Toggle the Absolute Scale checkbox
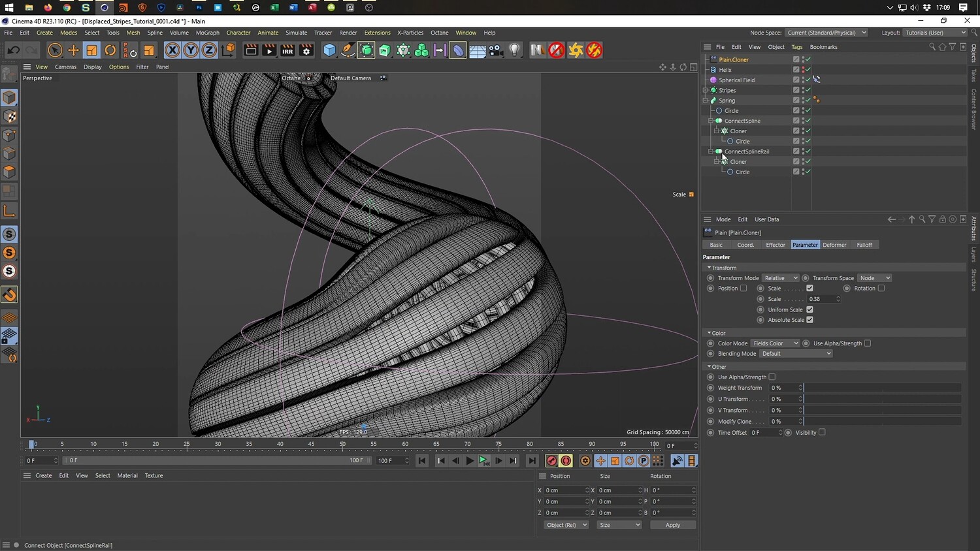The height and width of the screenshot is (551, 980). 809,320
